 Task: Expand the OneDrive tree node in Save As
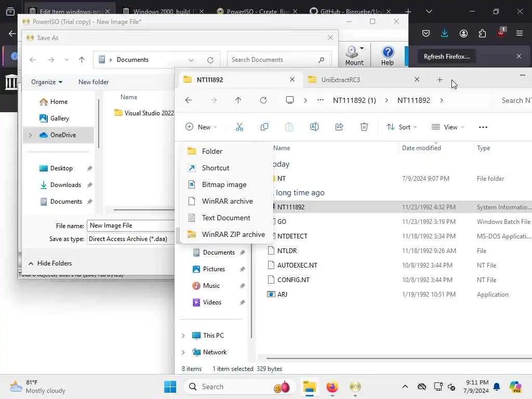31,135
